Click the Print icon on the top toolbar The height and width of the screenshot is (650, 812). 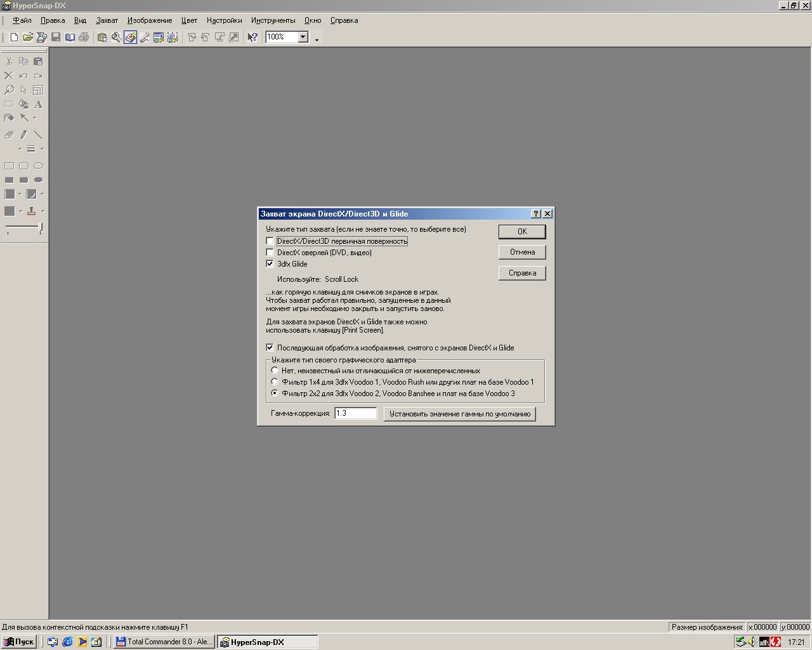pyautogui.click(x=84, y=37)
